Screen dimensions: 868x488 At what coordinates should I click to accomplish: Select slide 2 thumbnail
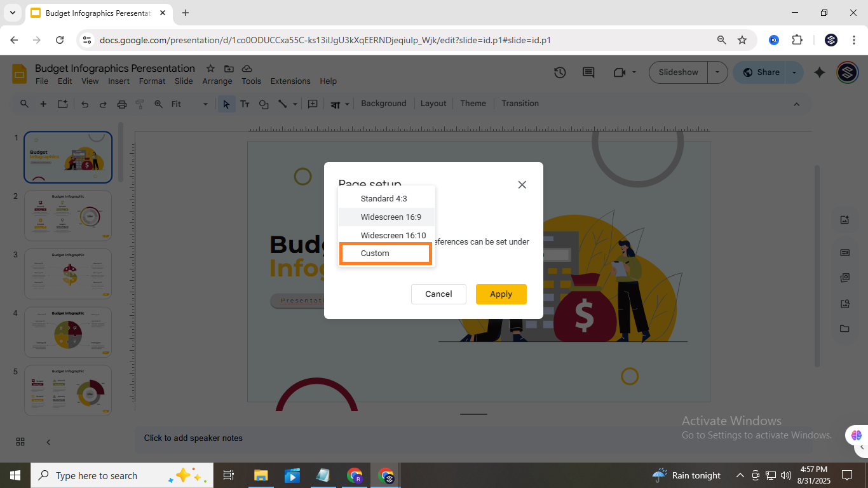(x=68, y=216)
